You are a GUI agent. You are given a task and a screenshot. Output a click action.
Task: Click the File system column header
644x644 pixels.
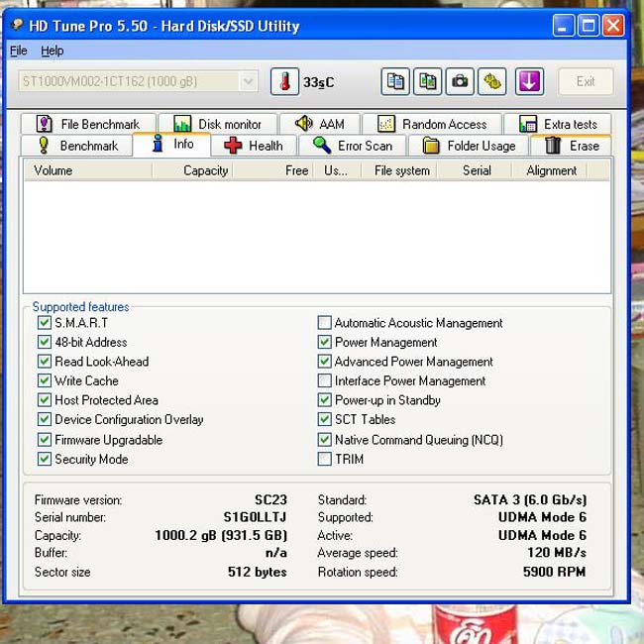coord(401,170)
